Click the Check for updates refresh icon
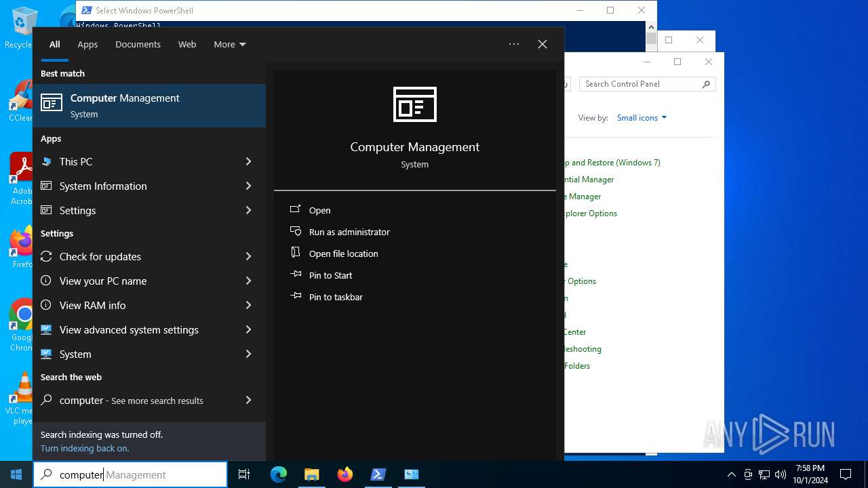This screenshot has width=868, height=488. click(x=46, y=256)
